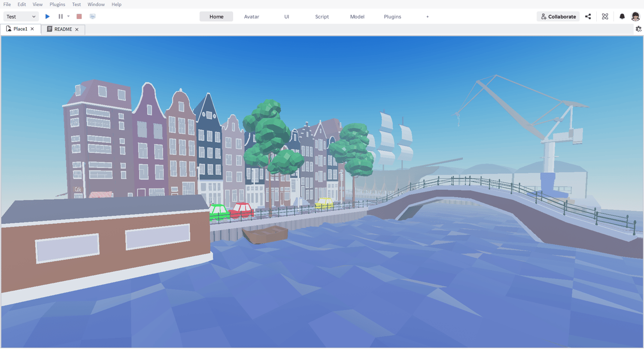Open the Test menu in the menu bar
The width and height of the screenshot is (644, 362).
click(76, 4)
